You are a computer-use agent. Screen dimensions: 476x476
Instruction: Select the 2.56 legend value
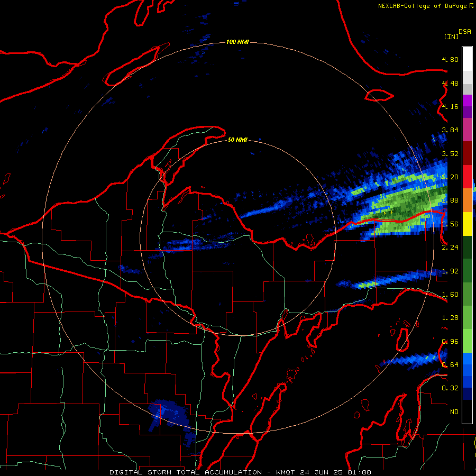(x=450, y=224)
